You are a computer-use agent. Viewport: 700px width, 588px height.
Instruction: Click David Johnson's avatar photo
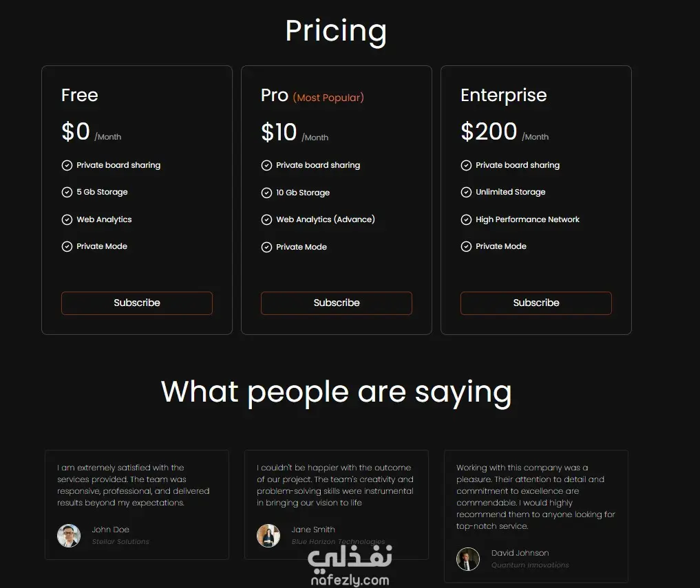468,559
